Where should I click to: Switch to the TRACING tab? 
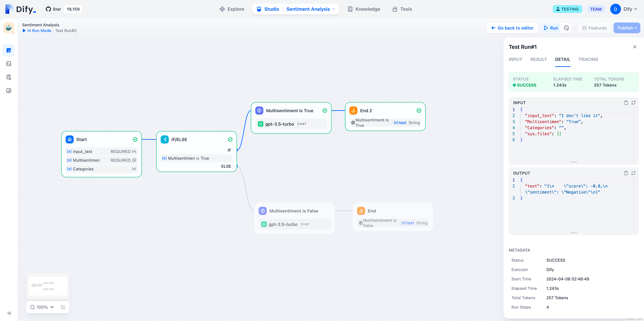[588, 59]
